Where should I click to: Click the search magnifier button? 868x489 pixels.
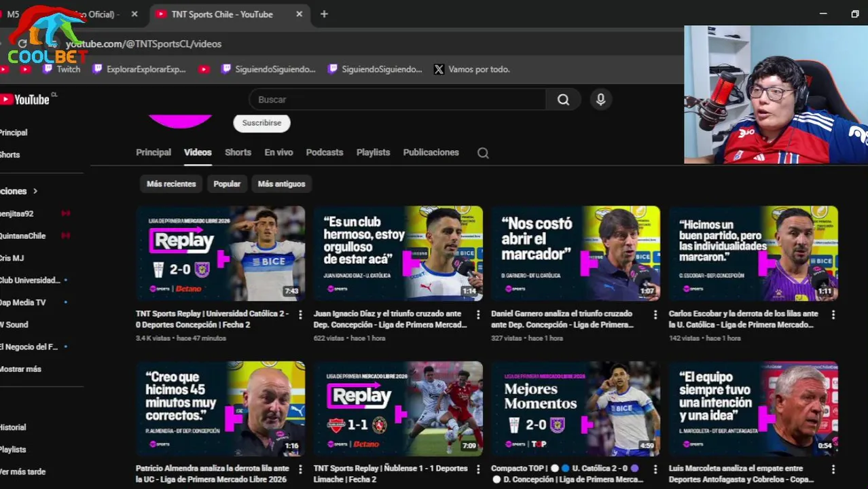(563, 99)
